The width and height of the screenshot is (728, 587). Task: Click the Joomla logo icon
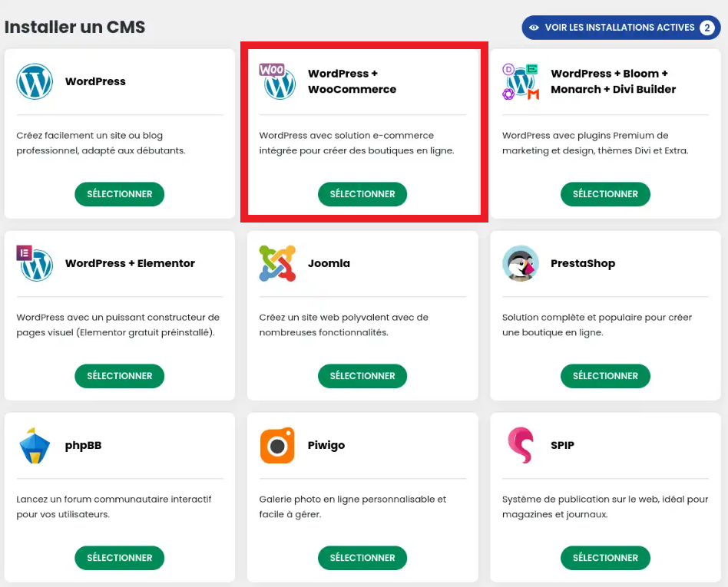(x=277, y=263)
